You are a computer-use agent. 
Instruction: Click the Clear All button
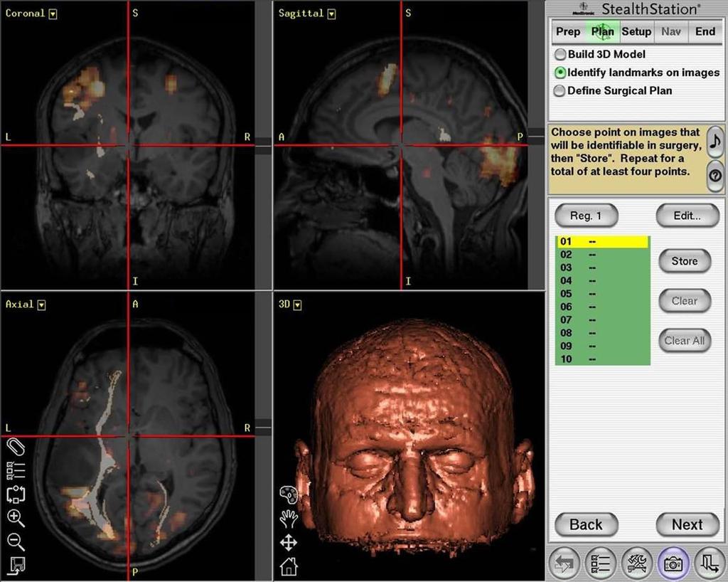point(685,341)
